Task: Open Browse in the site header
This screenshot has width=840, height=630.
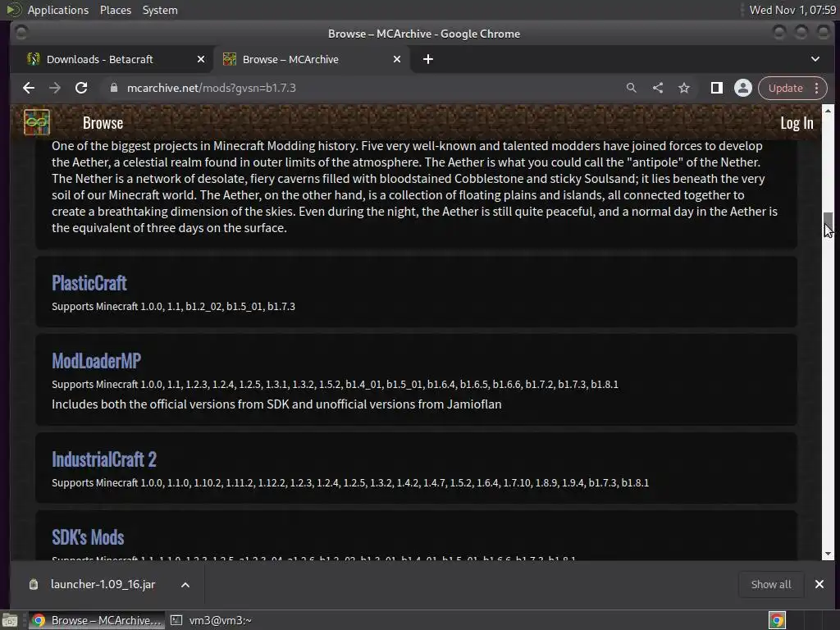Action: pyautogui.click(x=103, y=123)
